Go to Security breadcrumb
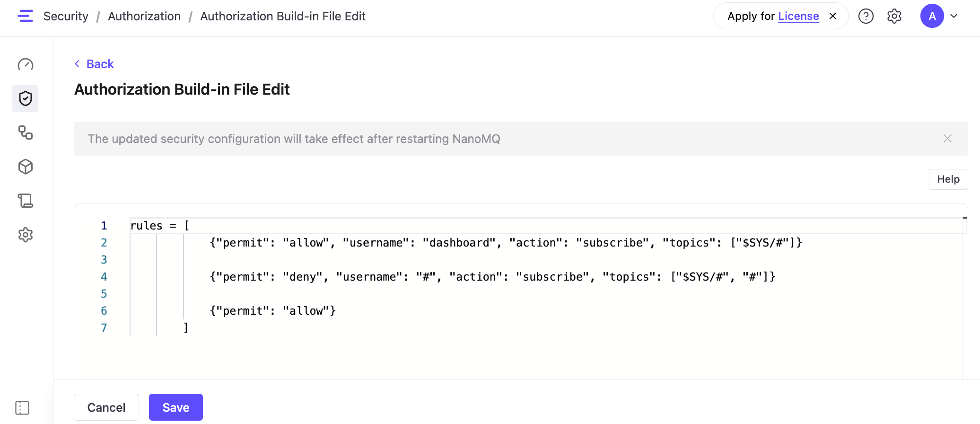Image resolution: width=980 pixels, height=424 pixels. 66,16
